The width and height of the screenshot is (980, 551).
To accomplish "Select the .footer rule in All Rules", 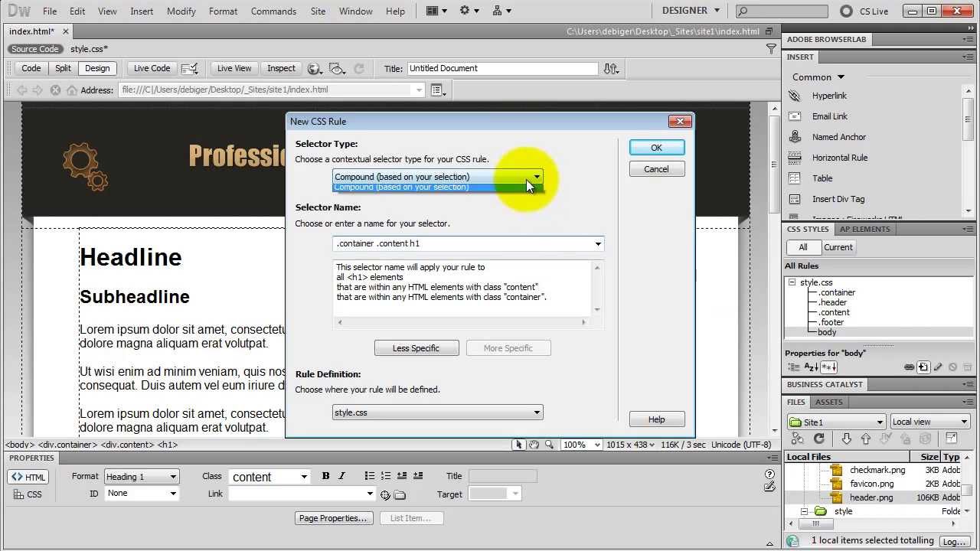I will coord(832,322).
